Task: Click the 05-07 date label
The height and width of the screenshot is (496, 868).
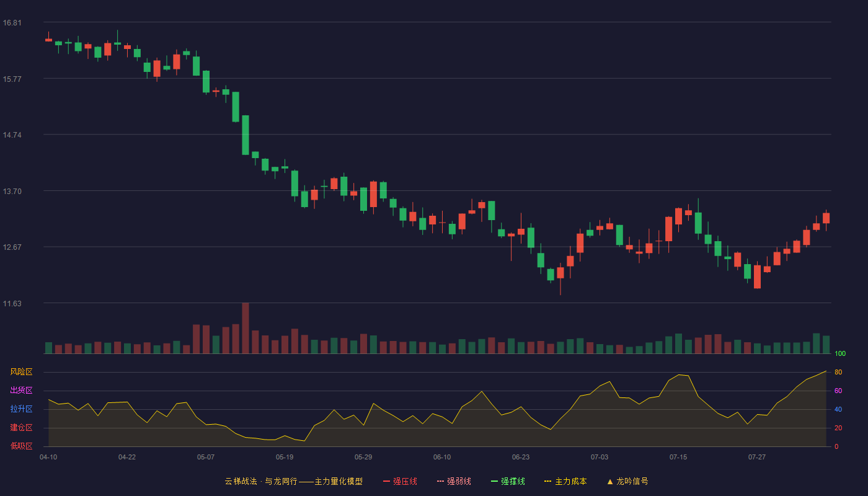Action: click(x=206, y=457)
